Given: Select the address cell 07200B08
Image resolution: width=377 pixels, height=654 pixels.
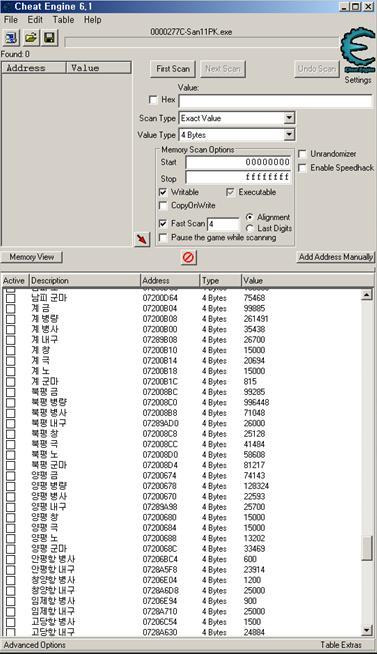Looking at the screenshot, I should (160, 319).
